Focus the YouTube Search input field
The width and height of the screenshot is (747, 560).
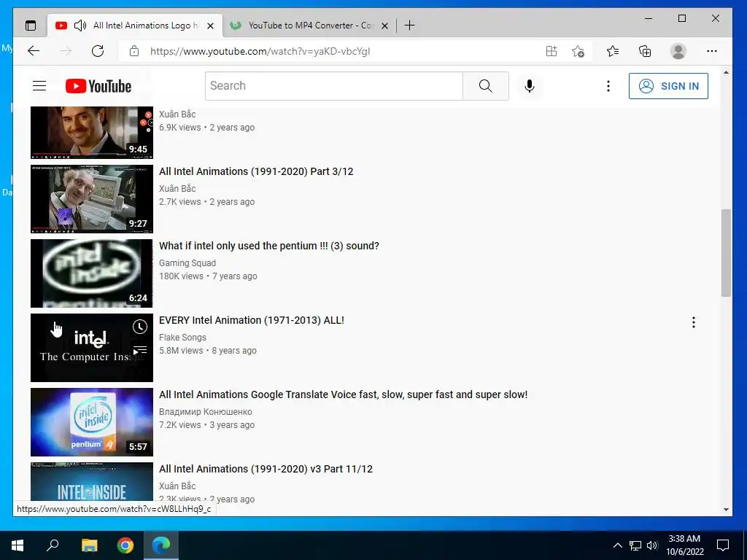pos(334,86)
